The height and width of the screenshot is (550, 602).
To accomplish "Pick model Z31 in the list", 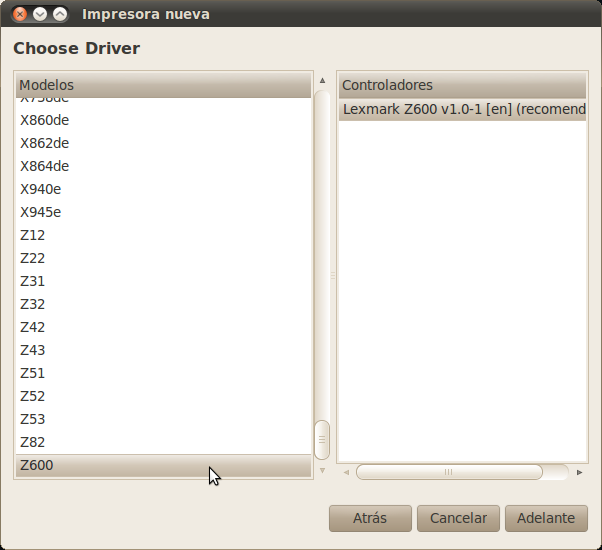I will coord(163,281).
